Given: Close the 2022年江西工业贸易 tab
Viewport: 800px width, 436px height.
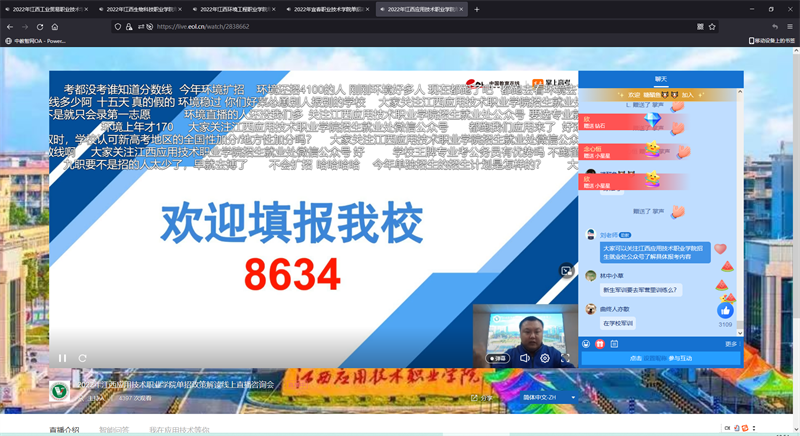Looking at the screenshot, I should point(86,9).
